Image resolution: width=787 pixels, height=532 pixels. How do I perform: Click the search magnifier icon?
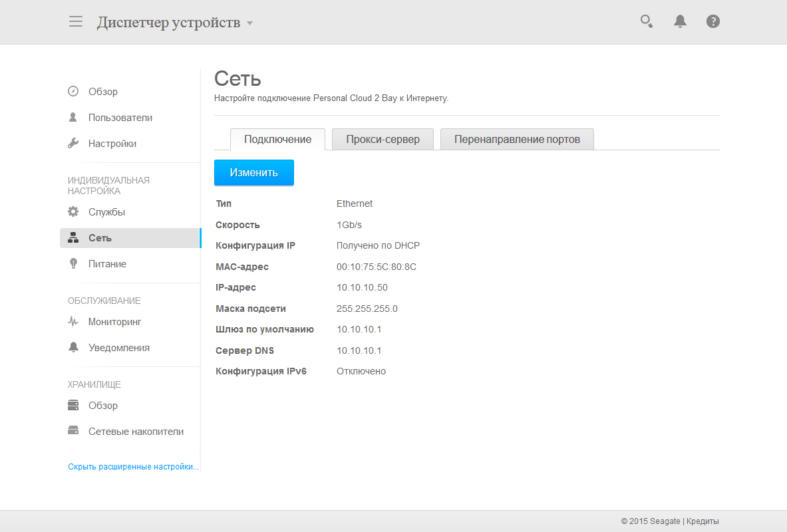pyautogui.click(x=647, y=21)
